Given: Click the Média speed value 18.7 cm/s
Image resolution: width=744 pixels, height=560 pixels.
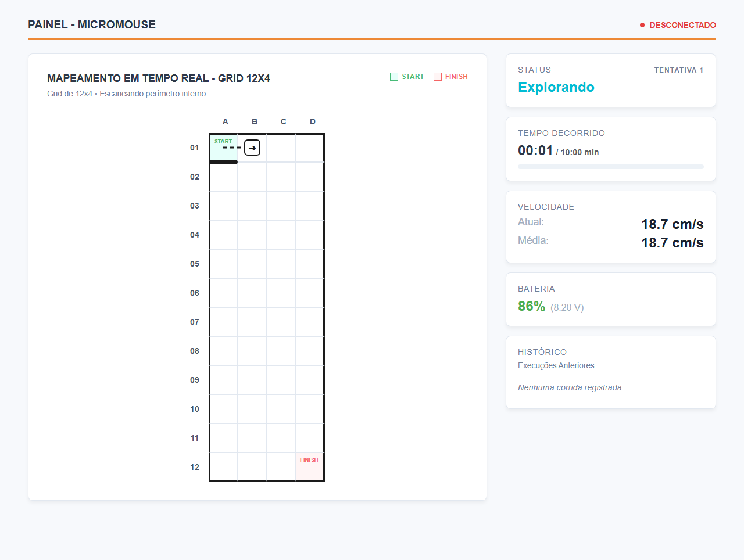Looking at the screenshot, I should click(x=673, y=243).
